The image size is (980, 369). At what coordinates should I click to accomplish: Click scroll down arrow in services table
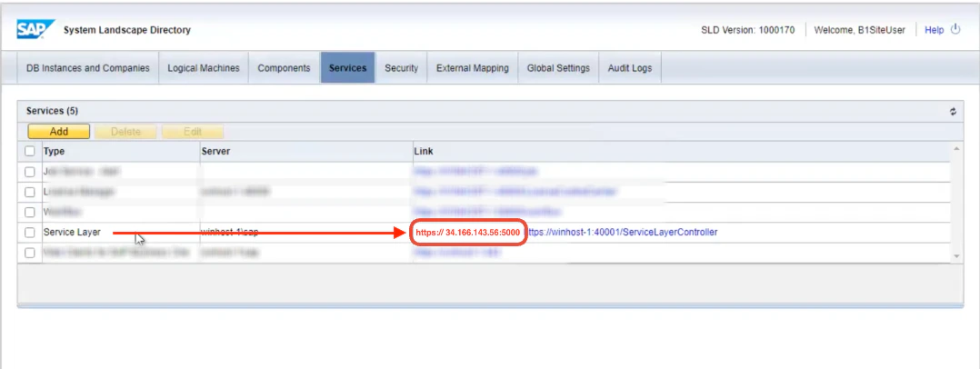coord(955,256)
